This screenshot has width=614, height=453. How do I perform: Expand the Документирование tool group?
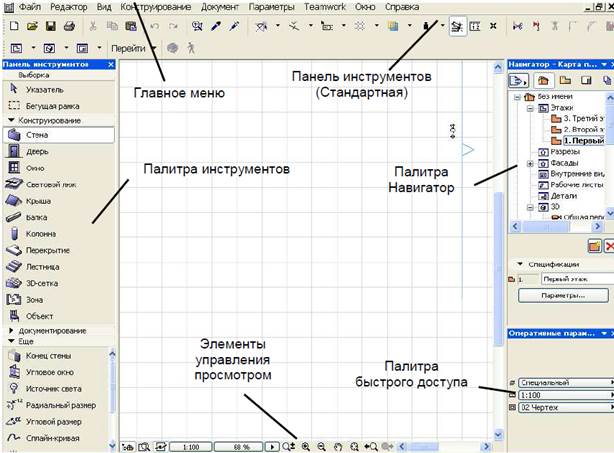coord(11,330)
